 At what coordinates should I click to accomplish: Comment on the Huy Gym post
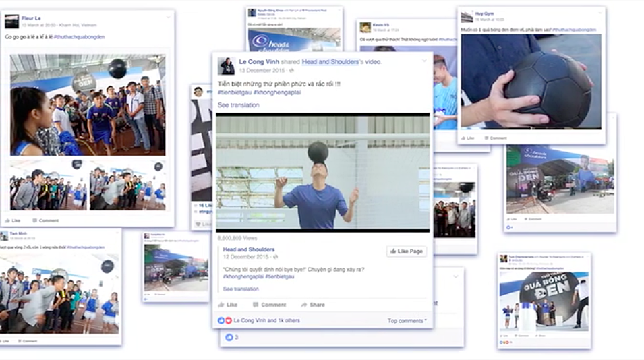point(496,138)
